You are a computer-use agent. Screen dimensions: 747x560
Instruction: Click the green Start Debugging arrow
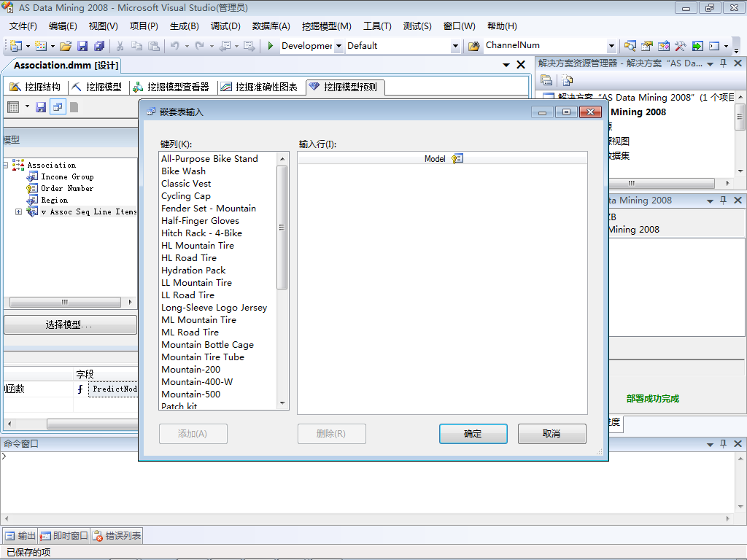270,46
